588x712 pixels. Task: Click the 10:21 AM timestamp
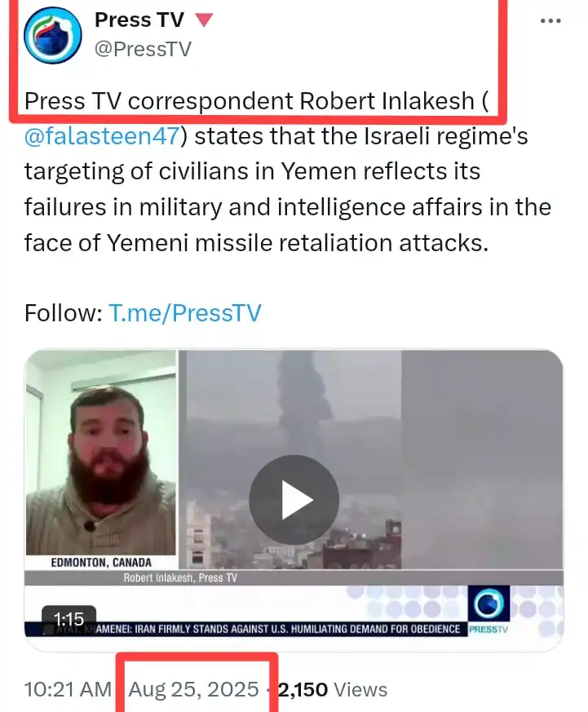point(68,689)
